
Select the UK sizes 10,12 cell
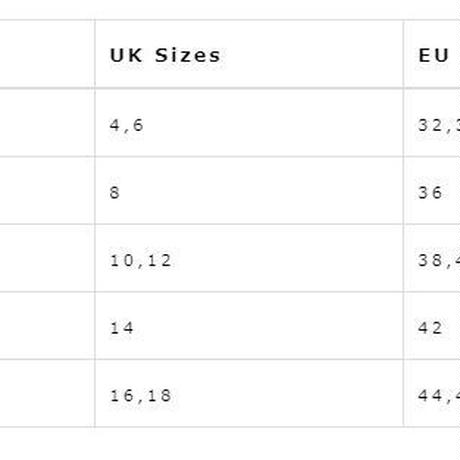[249, 258]
